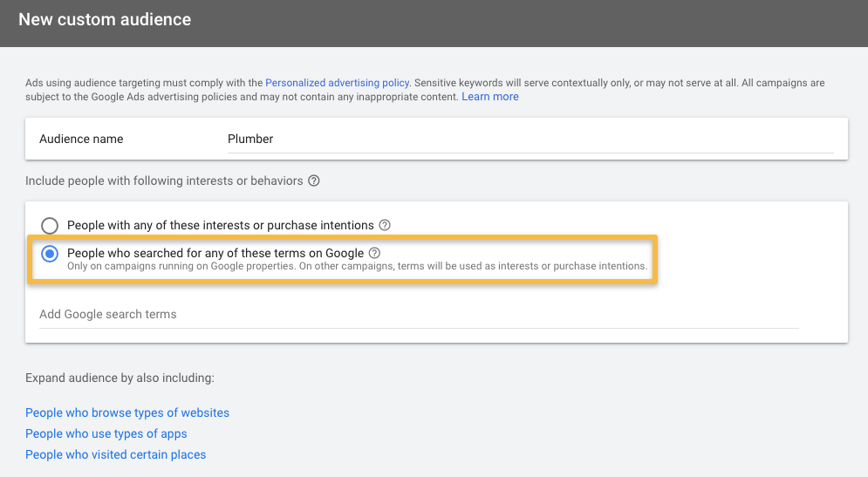The height and width of the screenshot is (477, 868).
Task: Choose People who use types of apps
Action: click(106, 434)
